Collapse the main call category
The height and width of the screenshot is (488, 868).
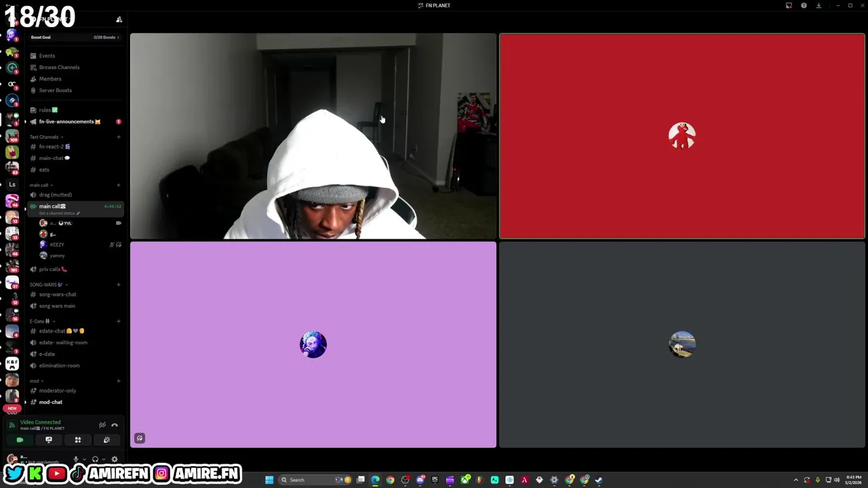point(41,185)
